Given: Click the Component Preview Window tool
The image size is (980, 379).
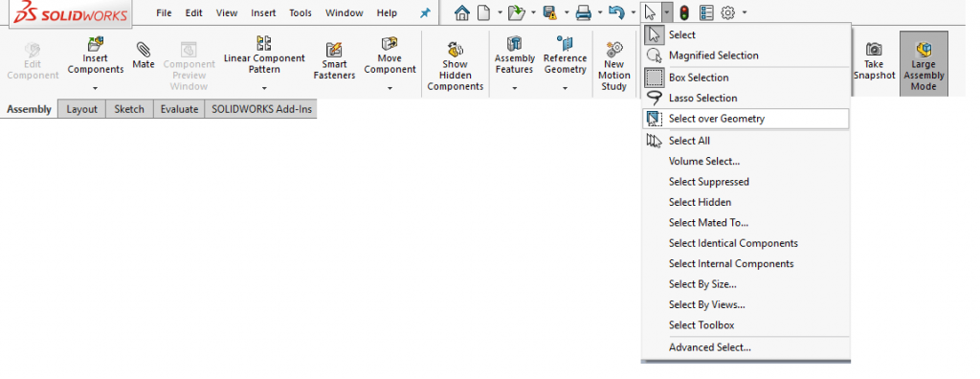Looking at the screenshot, I should pos(189,66).
